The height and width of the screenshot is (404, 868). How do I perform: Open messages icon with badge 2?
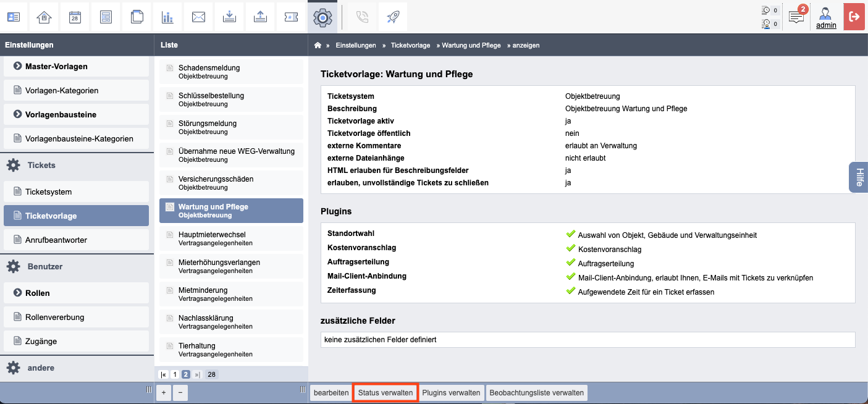(x=797, y=16)
